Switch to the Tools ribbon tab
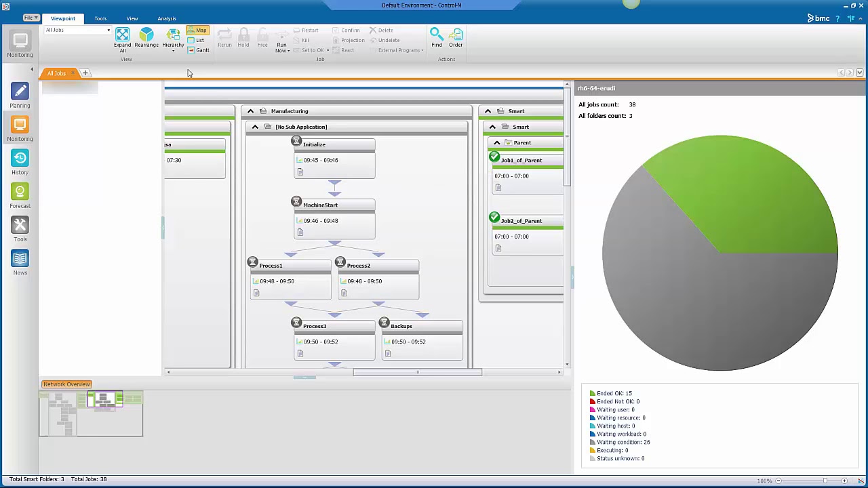 coord(100,19)
